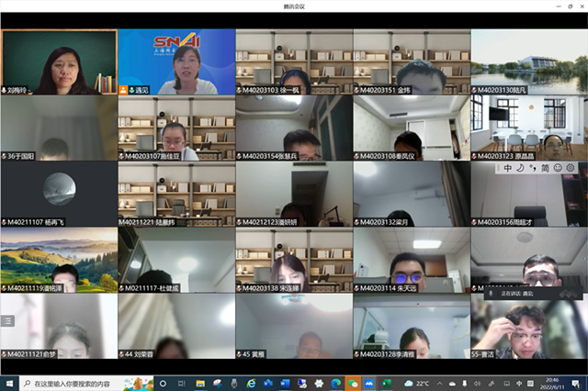This screenshot has height=391, width=588.
Task: Open the IME settings gear icon
Action: pos(571,168)
